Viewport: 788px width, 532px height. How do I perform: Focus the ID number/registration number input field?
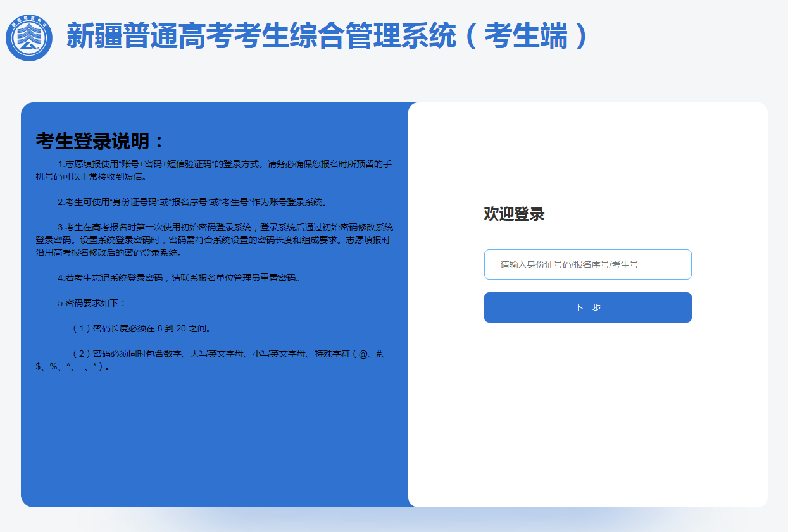tap(587, 264)
